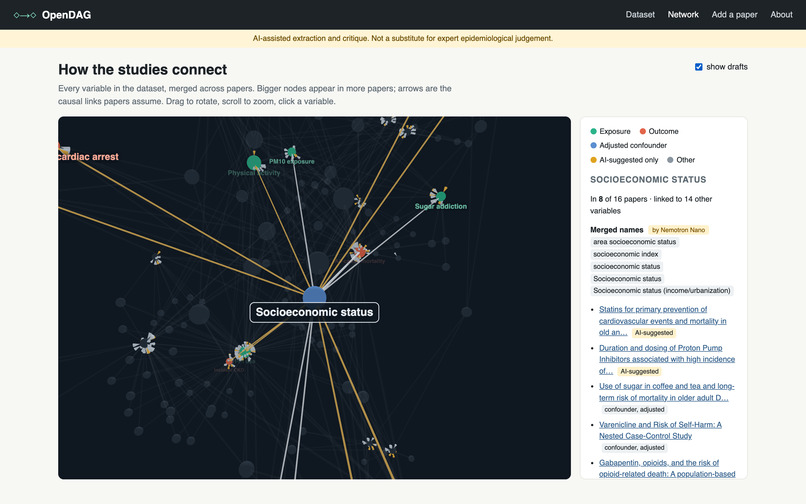This screenshot has height=504, width=806.
Task: Select the red mortality outcome node
Action: (x=361, y=251)
